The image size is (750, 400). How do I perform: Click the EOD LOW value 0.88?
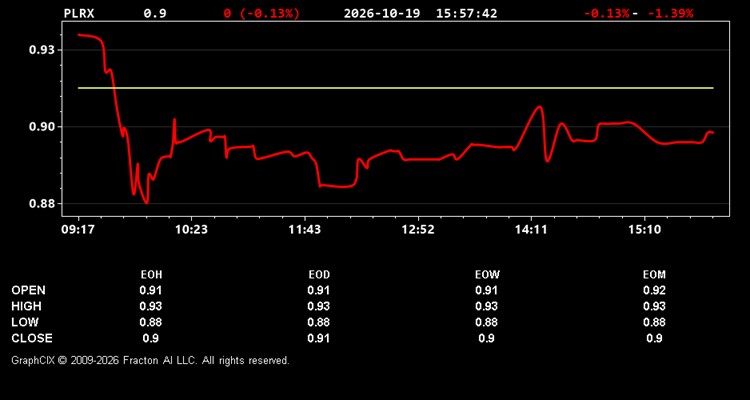coord(319,322)
